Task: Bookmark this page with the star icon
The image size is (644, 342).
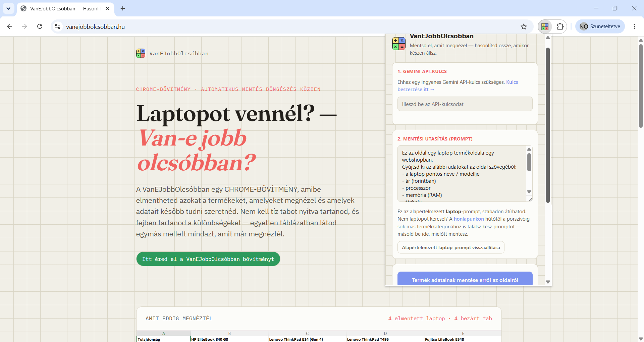Action: [x=524, y=26]
